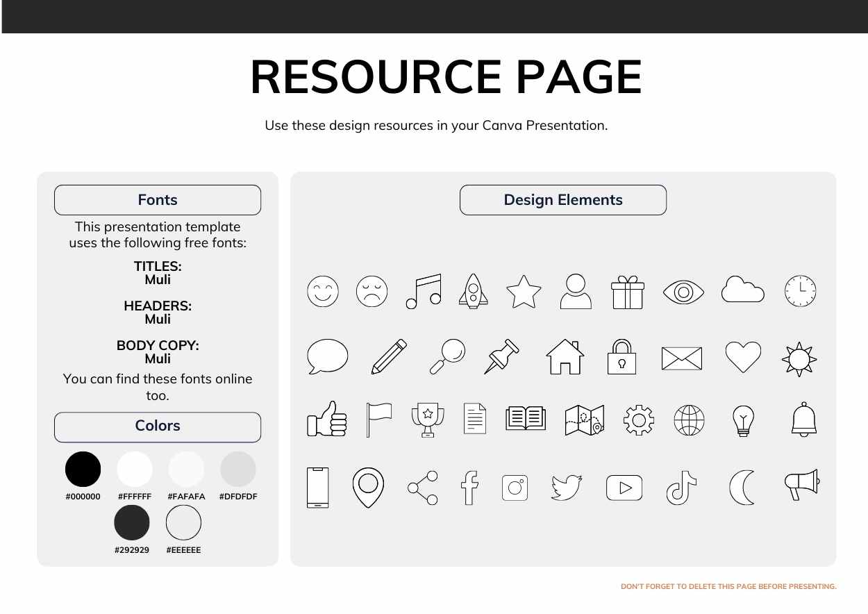Click the speech bubble icon
The height and width of the screenshot is (614, 868).
328,357
